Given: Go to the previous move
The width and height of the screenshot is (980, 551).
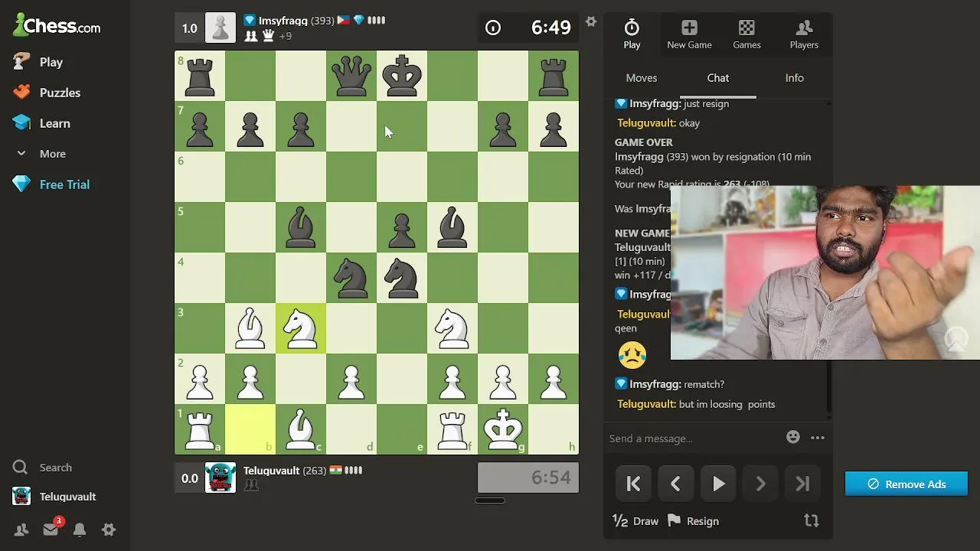Looking at the screenshot, I should (675, 484).
